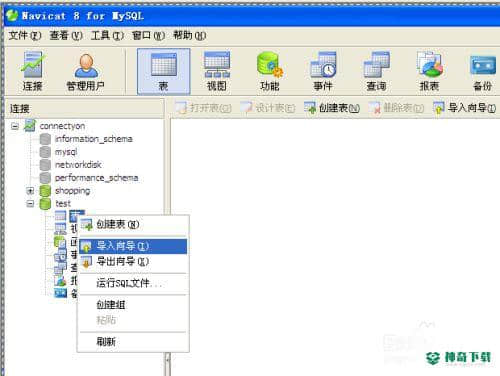Choose 导入向导 in the context menu
The image size is (500, 376).
pyautogui.click(x=133, y=246)
